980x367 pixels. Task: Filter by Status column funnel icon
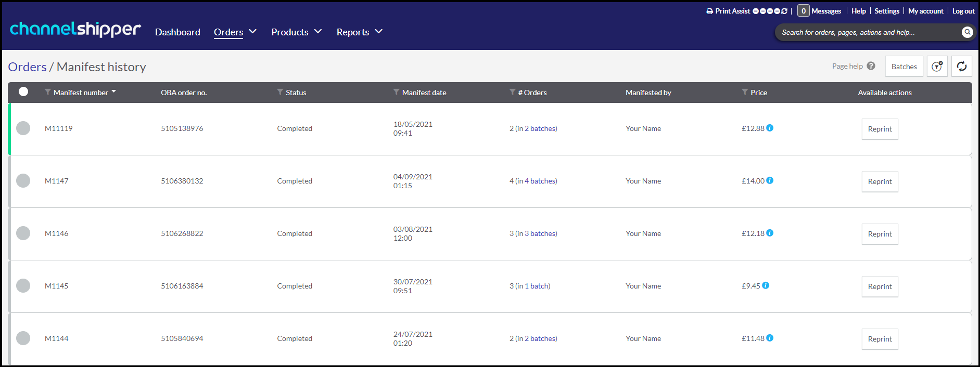[280, 92]
